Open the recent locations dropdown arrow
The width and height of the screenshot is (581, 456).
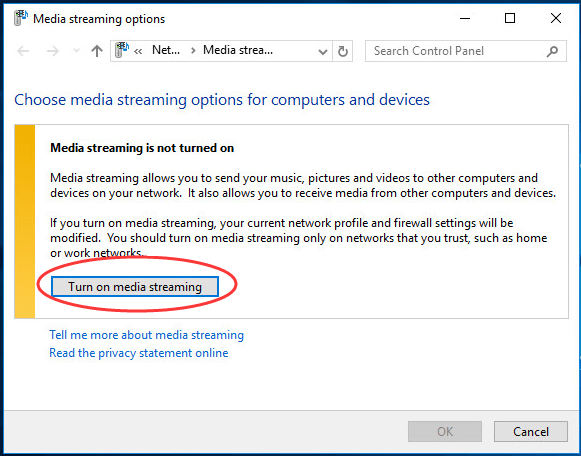point(76,51)
